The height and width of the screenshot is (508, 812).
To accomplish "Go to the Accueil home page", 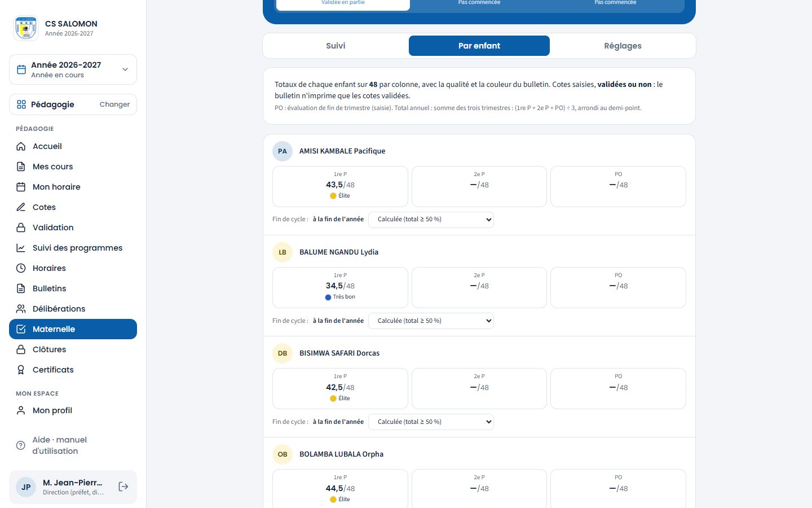I will pyautogui.click(x=73, y=146).
